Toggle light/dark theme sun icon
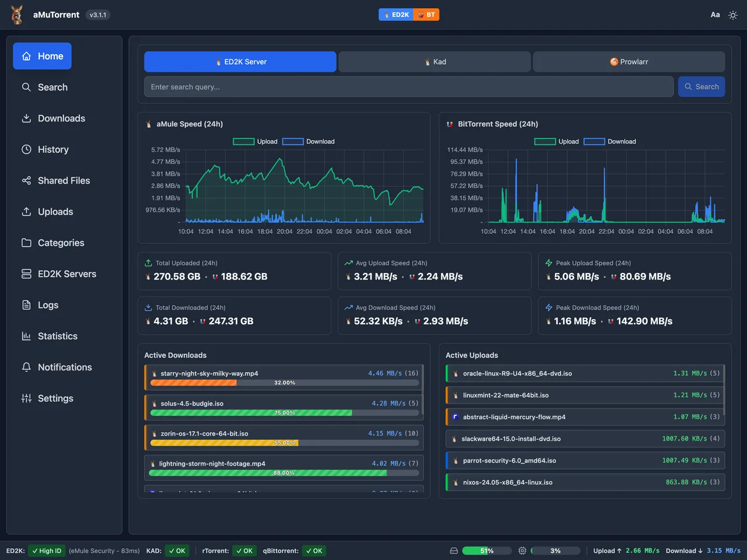747x560 pixels. (x=733, y=15)
